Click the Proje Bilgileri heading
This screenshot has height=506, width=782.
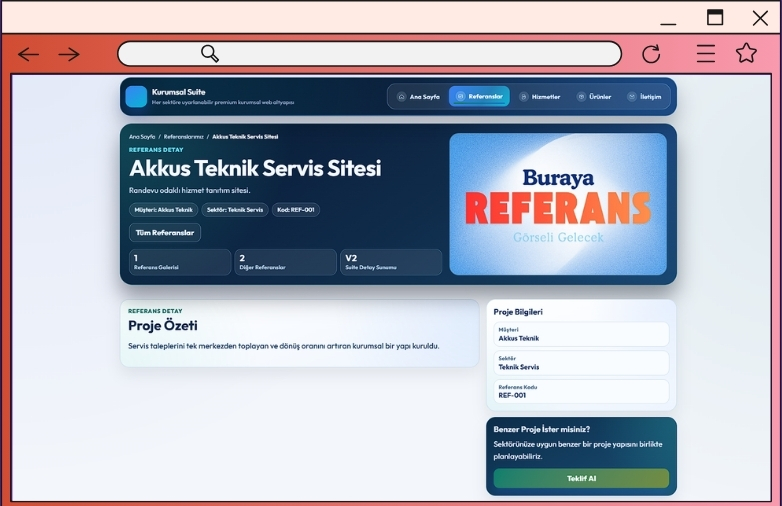[x=518, y=312]
